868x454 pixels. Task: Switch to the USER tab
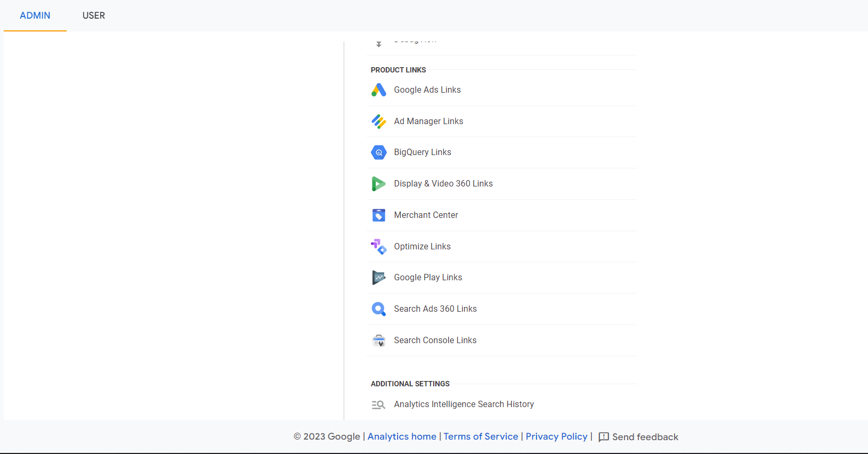point(94,15)
